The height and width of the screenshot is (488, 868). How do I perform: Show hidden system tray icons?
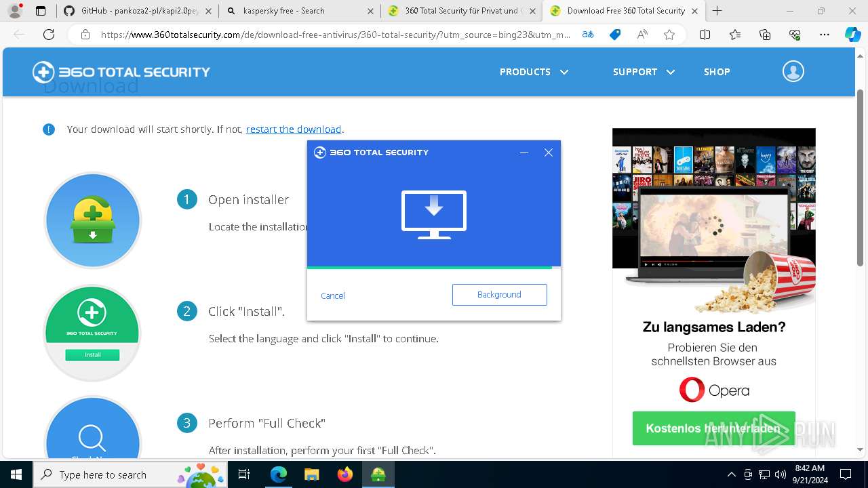click(731, 474)
